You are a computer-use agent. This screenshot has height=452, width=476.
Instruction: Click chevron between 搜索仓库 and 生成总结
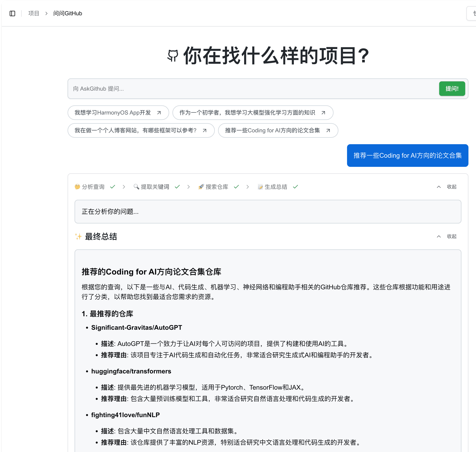point(248,187)
